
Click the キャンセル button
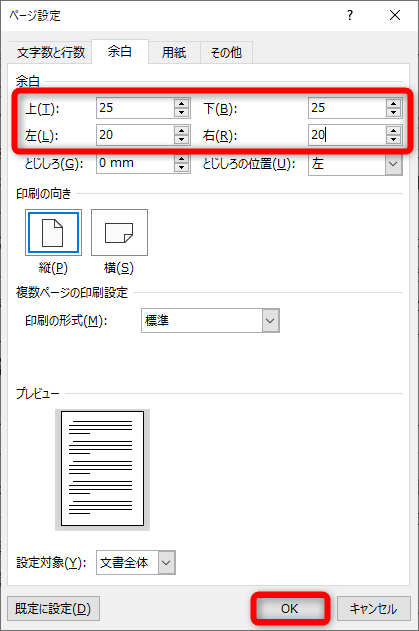374,608
